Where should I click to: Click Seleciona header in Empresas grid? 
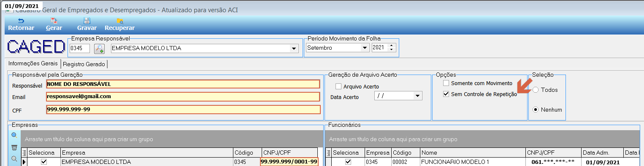click(44, 153)
